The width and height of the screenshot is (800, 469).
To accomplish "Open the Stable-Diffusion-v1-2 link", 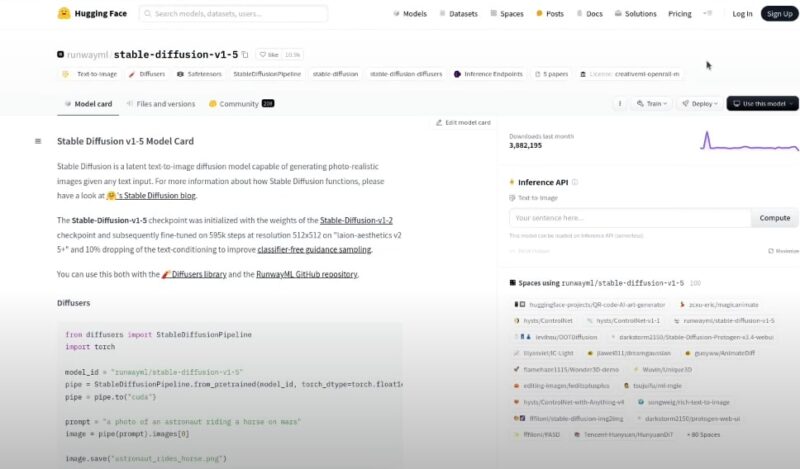I will click(x=356, y=220).
